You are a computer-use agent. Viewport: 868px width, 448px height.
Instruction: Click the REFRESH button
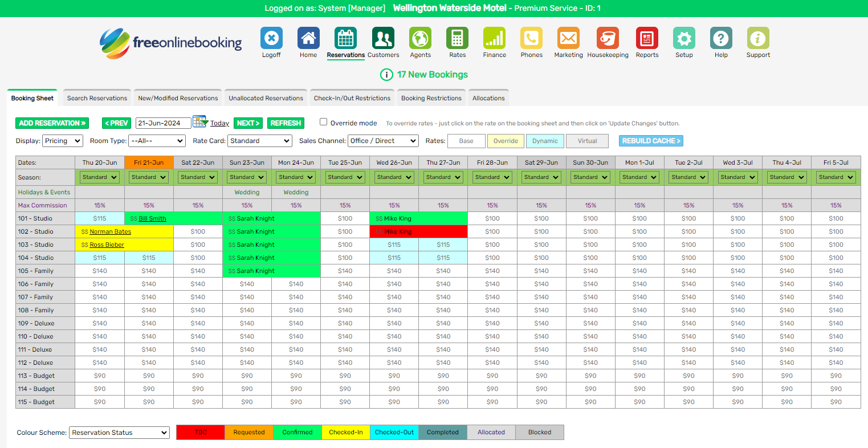coord(286,123)
